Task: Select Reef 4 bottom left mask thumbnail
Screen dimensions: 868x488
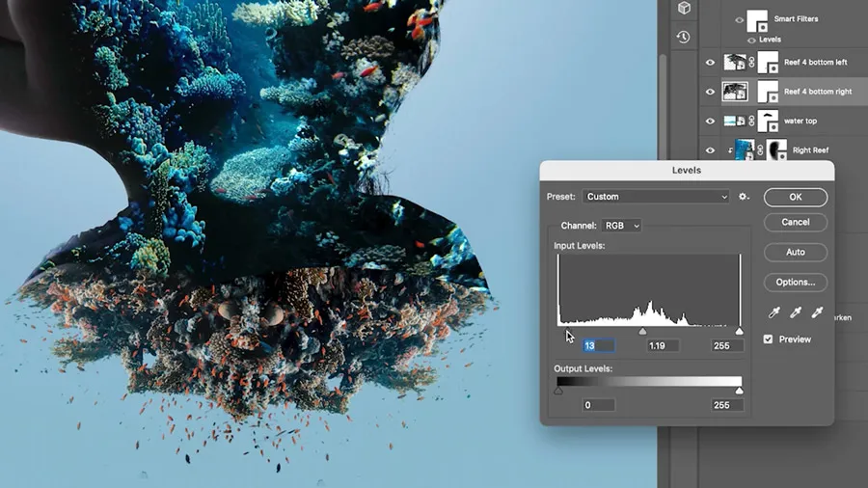Action: 768,63
